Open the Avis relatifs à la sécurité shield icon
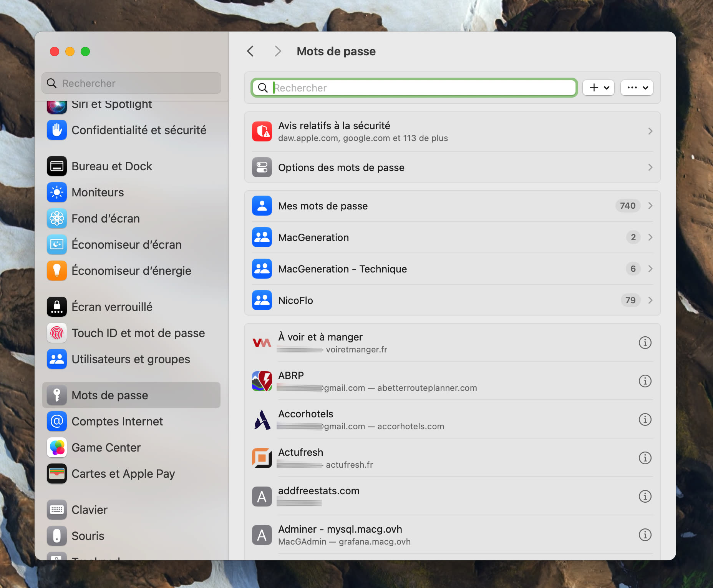 [x=262, y=131]
